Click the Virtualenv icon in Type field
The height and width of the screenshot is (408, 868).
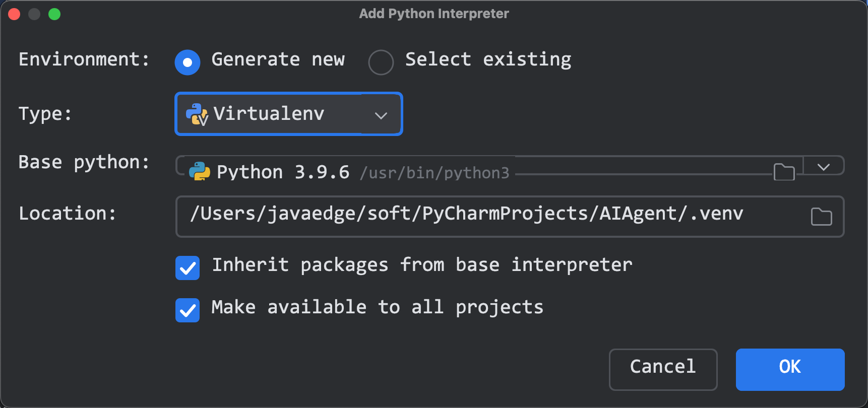coord(197,114)
